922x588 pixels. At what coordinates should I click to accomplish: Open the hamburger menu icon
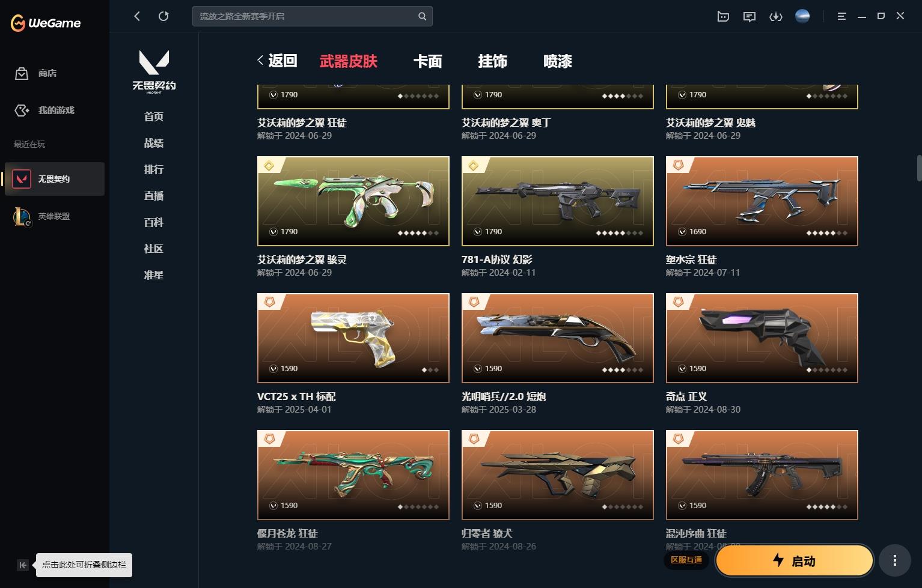841,16
